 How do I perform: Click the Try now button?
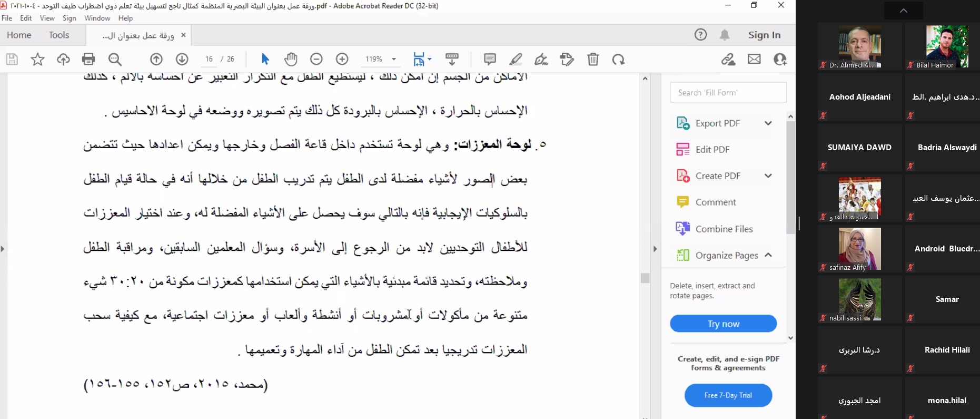[723, 324]
